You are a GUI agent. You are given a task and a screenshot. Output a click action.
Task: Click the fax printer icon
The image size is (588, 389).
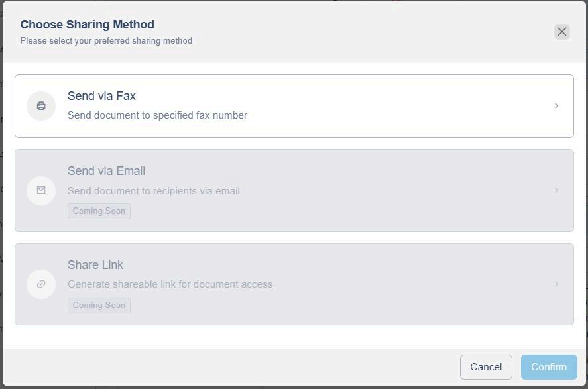pyautogui.click(x=41, y=106)
